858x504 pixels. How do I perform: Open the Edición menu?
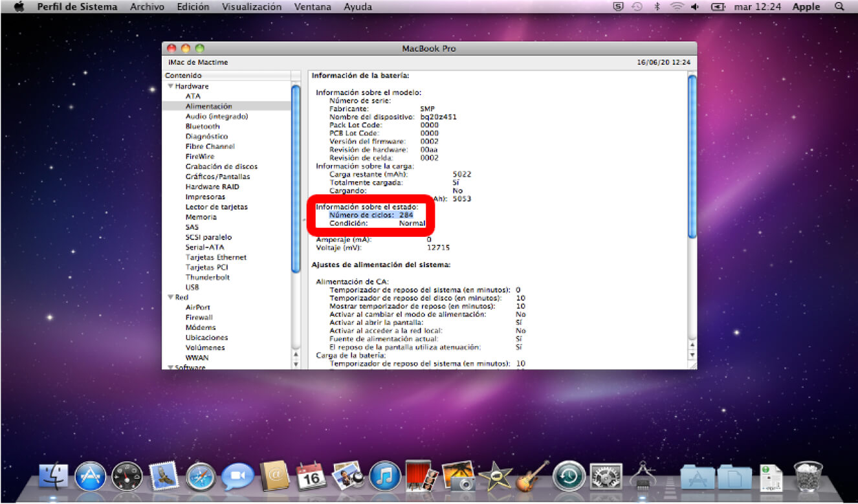point(193,6)
